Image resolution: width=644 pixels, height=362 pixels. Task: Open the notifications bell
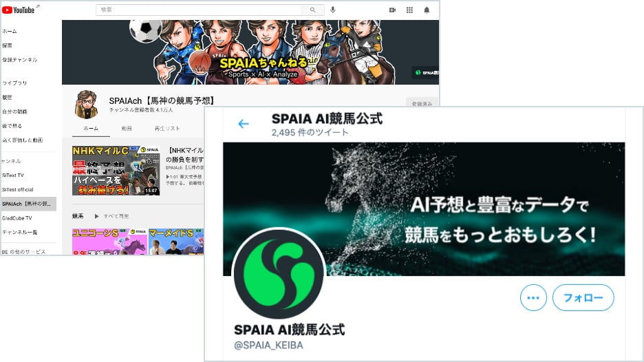(x=427, y=10)
